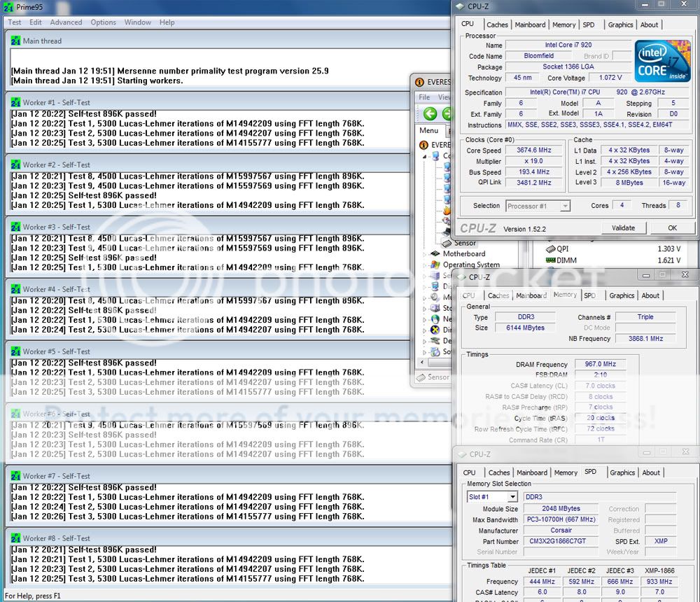Click the EVEREST orange info title icon
This screenshot has height=602, width=700.
pos(419,82)
